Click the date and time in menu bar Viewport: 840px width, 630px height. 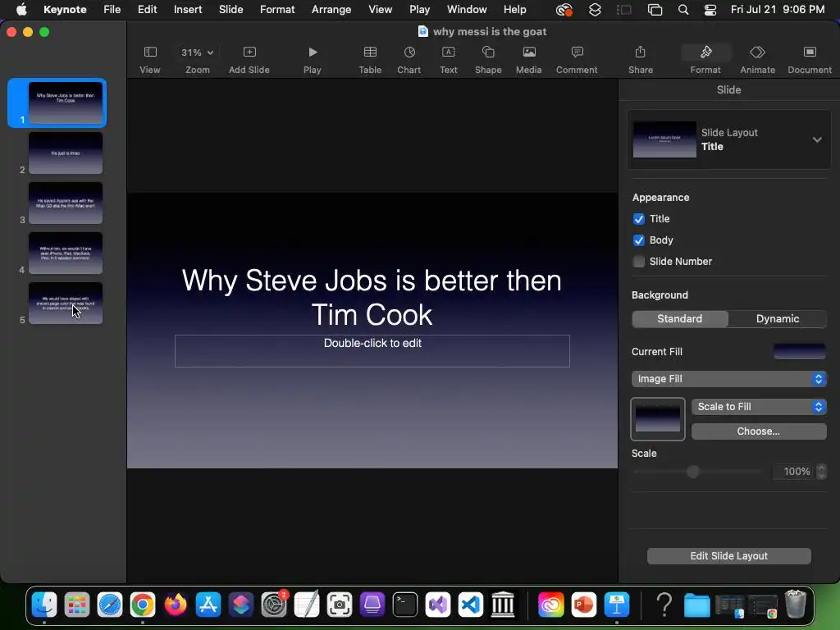(778, 10)
